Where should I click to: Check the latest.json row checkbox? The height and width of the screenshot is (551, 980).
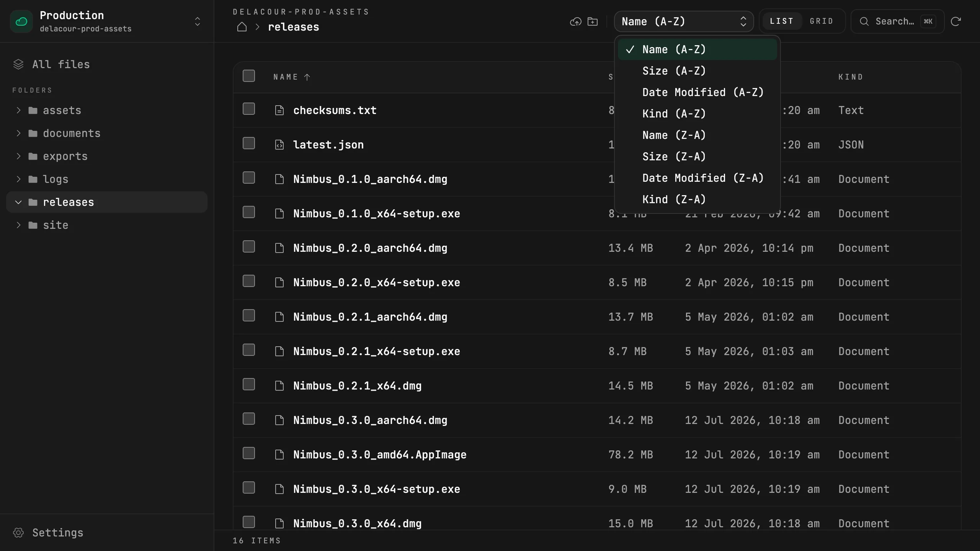[249, 143]
